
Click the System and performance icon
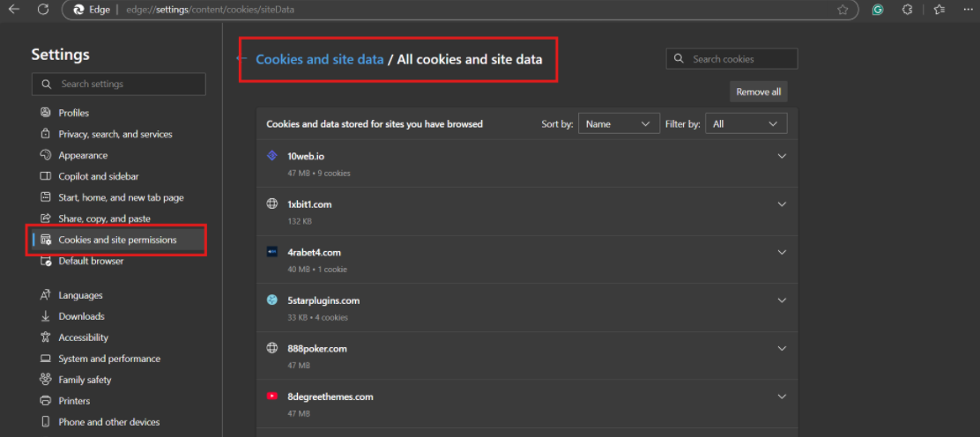45,359
